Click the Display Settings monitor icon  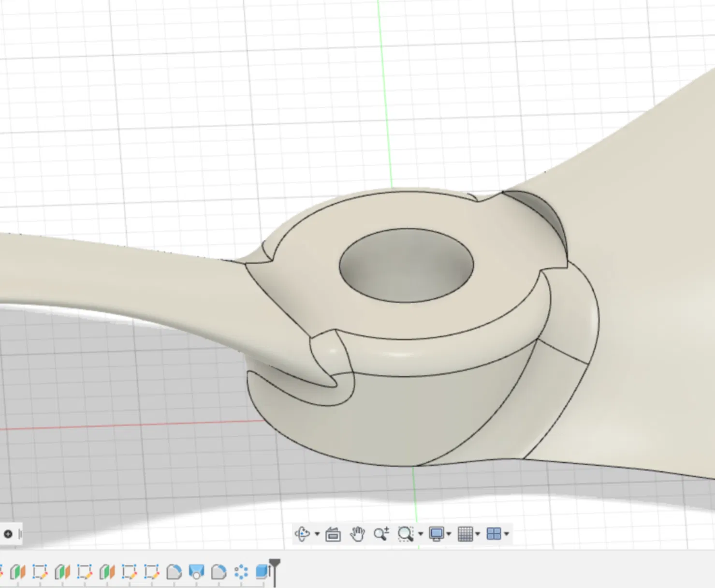pos(436,534)
